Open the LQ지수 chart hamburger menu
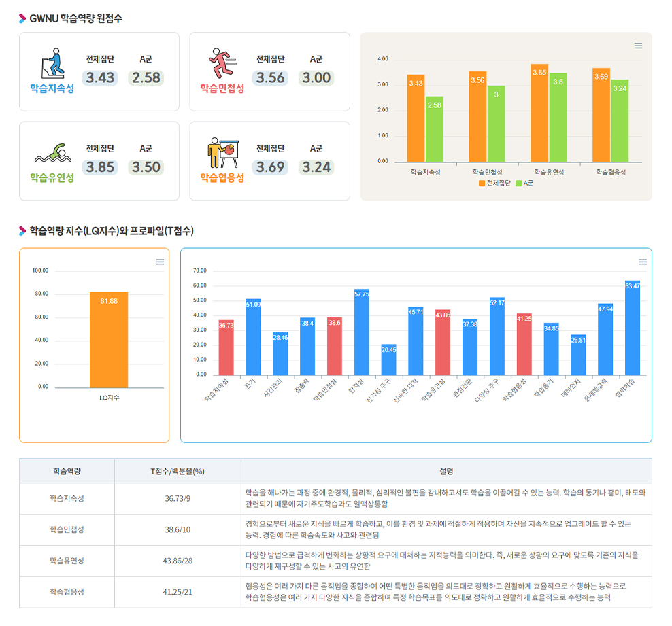 [160, 262]
